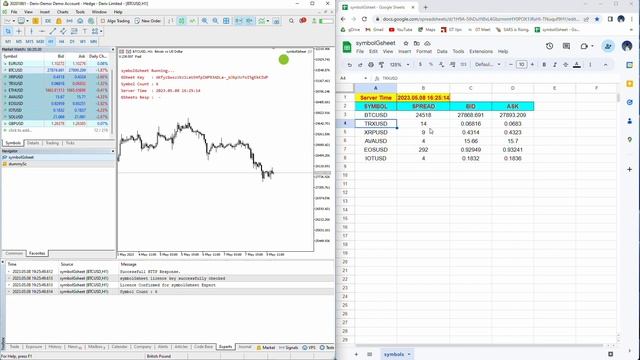Increase font size in Sheets toolbar
640x360 pixels.
pyautogui.click(x=532, y=64)
